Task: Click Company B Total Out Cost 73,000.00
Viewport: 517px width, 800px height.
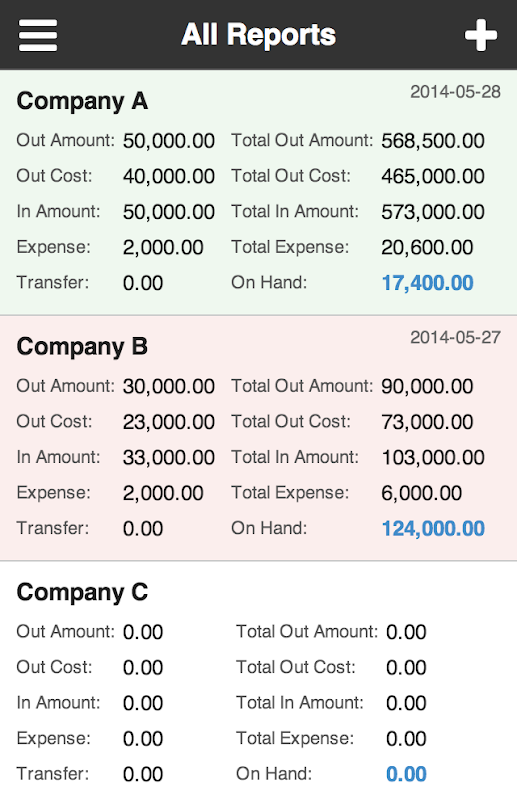Action: point(427,422)
